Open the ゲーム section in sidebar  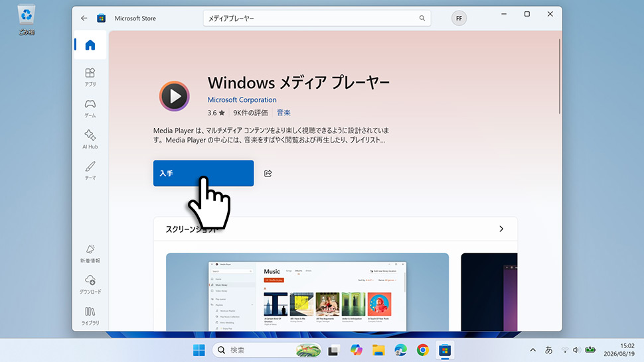click(x=90, y=108)
